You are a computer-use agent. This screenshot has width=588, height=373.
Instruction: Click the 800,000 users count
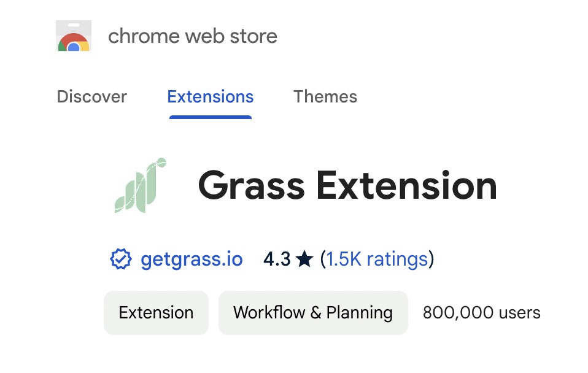click(x=481, y=313)
